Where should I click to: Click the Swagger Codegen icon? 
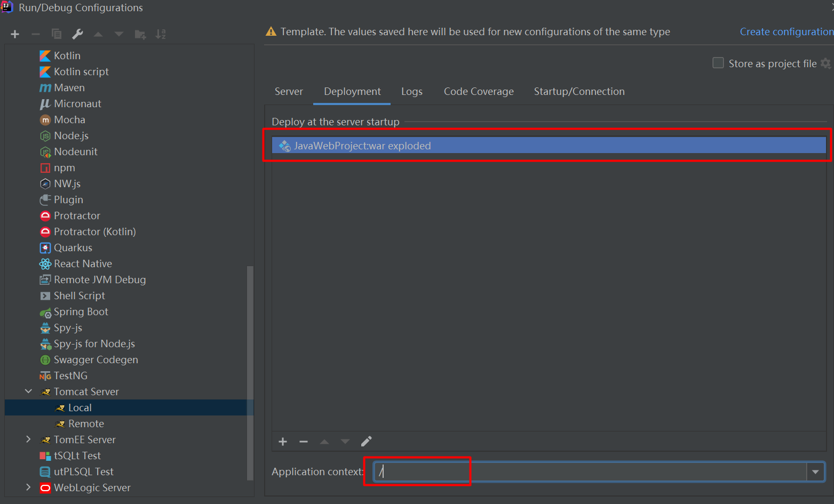[45, 359]
